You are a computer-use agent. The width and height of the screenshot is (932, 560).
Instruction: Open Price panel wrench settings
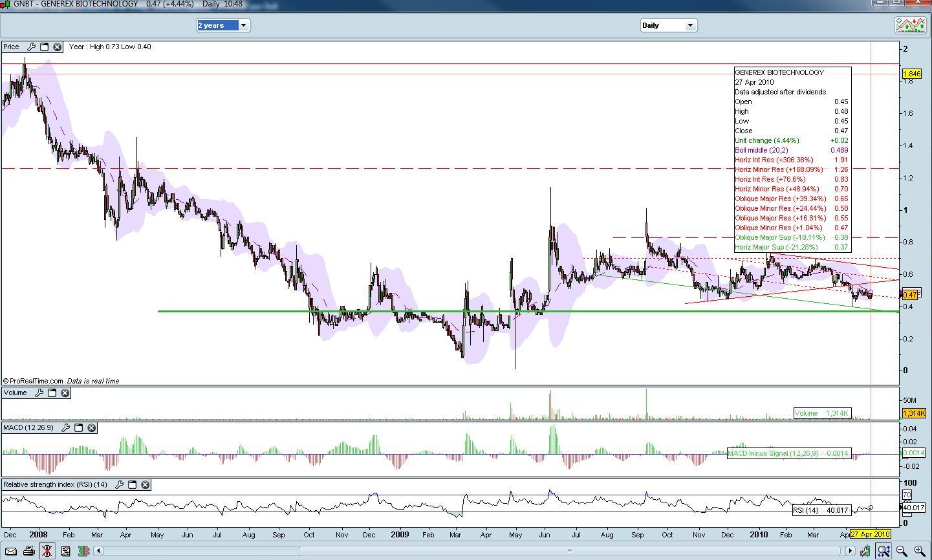point(31,47)
